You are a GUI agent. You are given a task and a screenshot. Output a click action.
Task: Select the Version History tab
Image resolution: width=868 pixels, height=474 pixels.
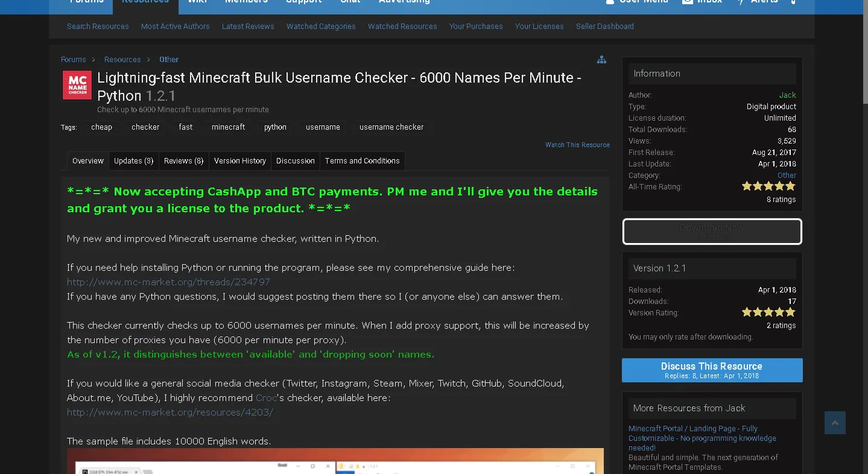(239, 161)
